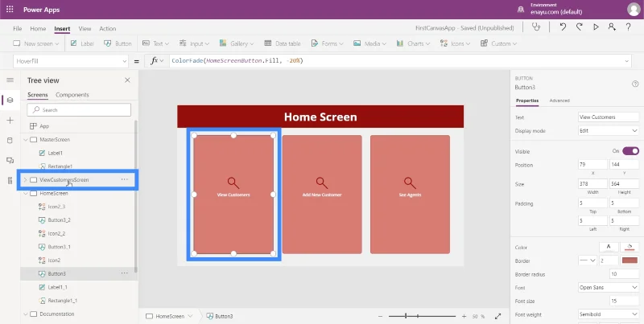The height and width of the screenshot is (324, 644).
Task: Close the Tree view panel
Action: 127,80
